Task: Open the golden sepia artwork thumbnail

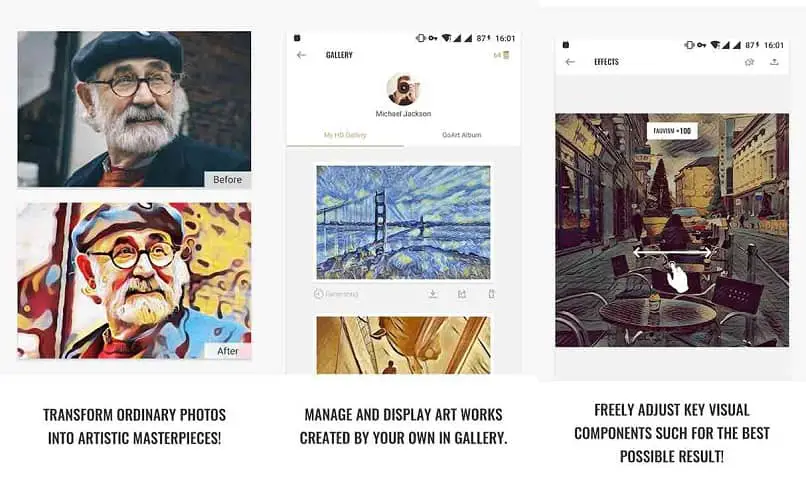Action: [x=404, y=345]
